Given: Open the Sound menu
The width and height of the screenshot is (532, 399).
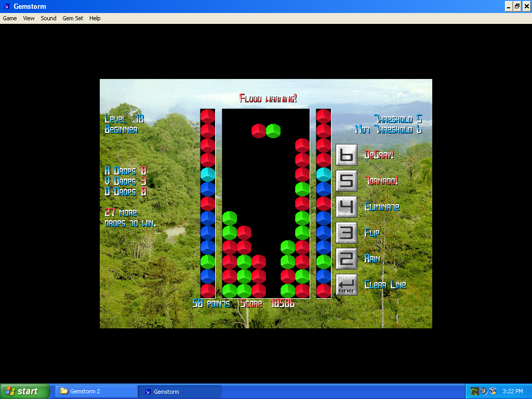Looking at the screenshot, I should (x=48, y=18).
